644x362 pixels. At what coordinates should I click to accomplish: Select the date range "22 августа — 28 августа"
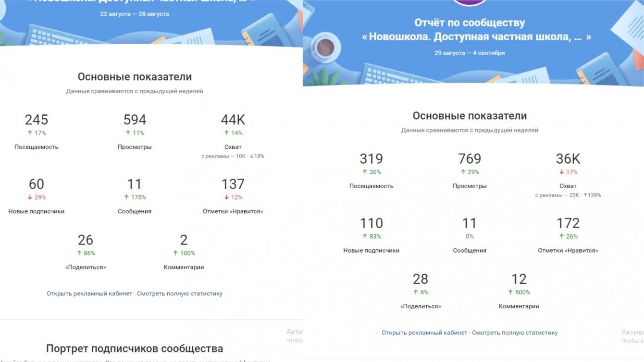point(135,14)
